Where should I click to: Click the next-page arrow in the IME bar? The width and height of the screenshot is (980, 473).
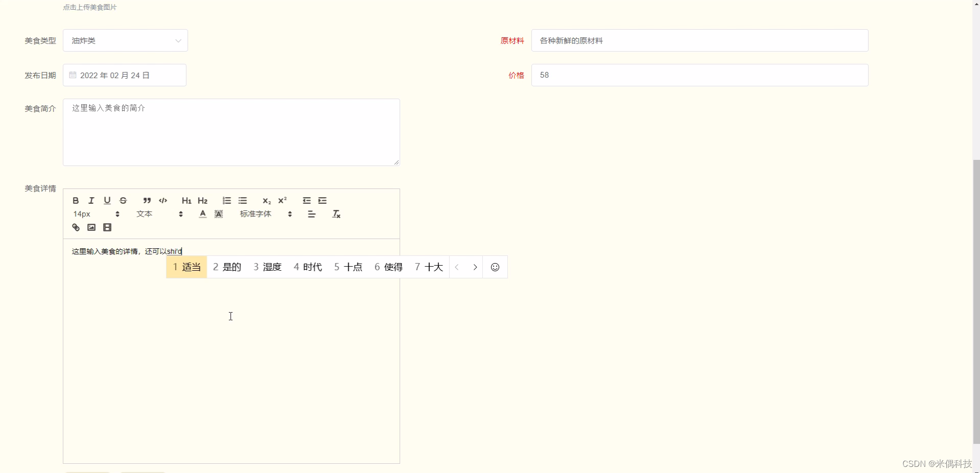[x=475, y=267]
